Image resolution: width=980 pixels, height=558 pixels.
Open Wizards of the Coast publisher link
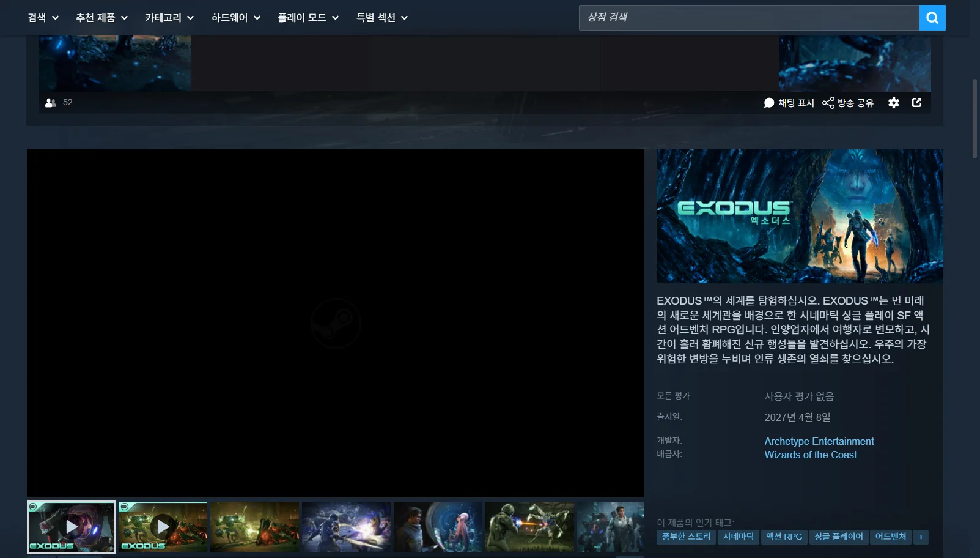click(x=810, y=455)
